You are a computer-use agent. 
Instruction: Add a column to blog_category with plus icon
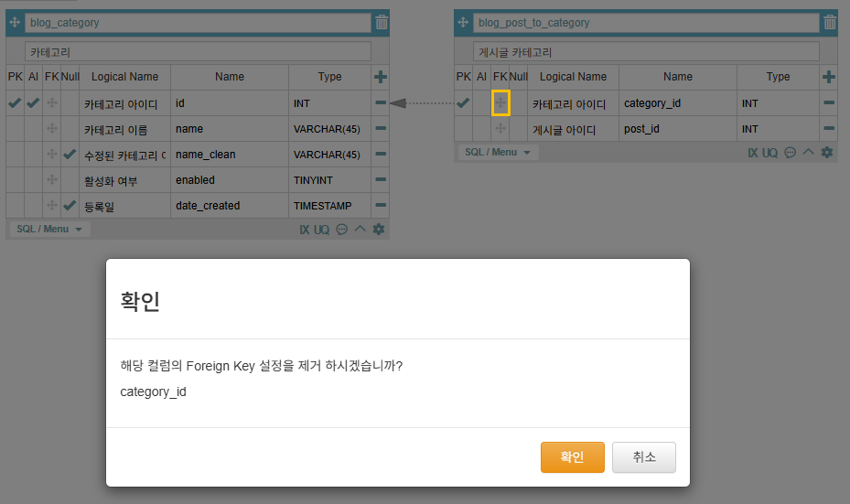381,78
